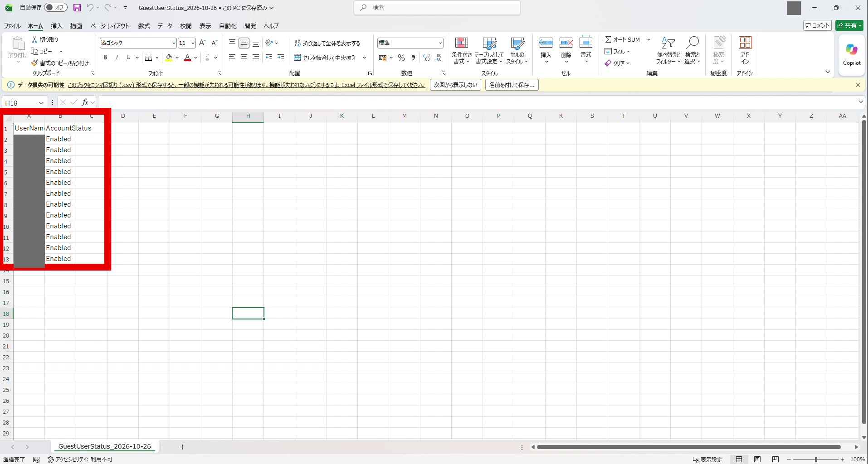Click the Cut (切り取り) scissors icon

pos(34,40)
